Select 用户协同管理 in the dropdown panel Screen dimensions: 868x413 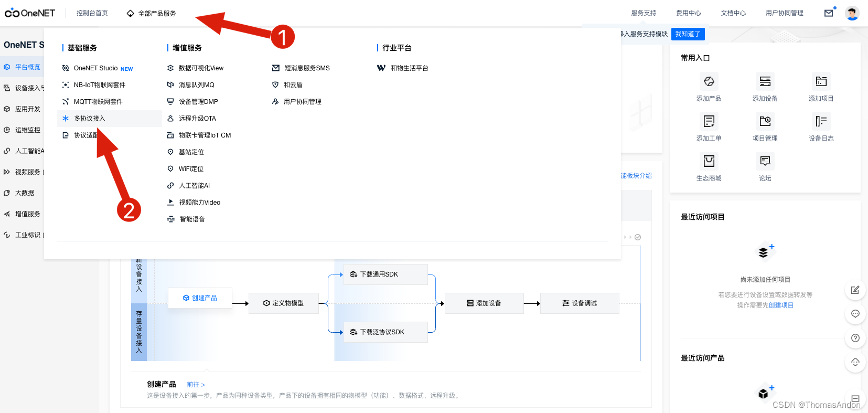(x=297, y=102)
